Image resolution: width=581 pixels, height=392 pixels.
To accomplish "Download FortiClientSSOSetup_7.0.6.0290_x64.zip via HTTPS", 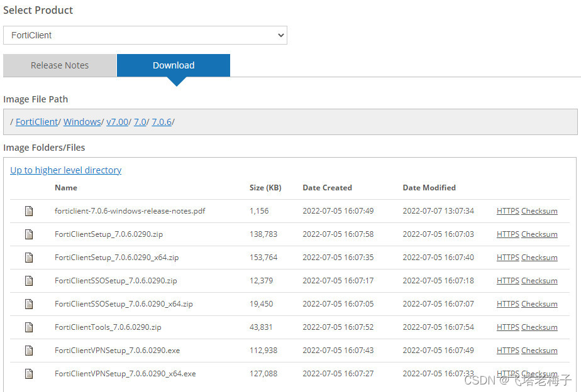I will (x=507, y=304).
